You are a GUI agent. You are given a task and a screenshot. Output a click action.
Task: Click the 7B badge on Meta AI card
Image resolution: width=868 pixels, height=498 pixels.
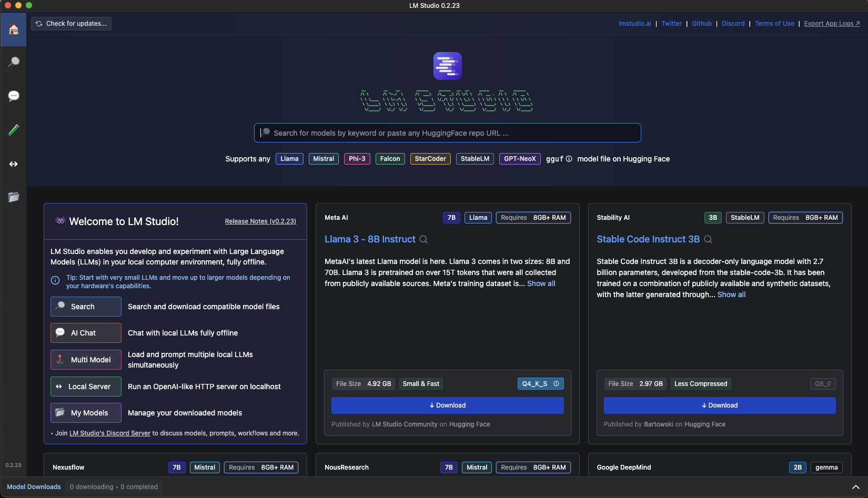pyautogui.click(x=451, y=218)
